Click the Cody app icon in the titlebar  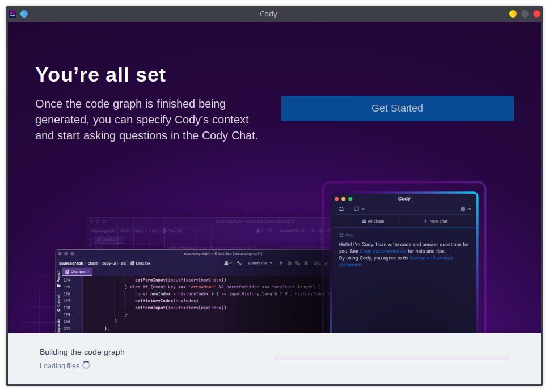tap(12, 13)
